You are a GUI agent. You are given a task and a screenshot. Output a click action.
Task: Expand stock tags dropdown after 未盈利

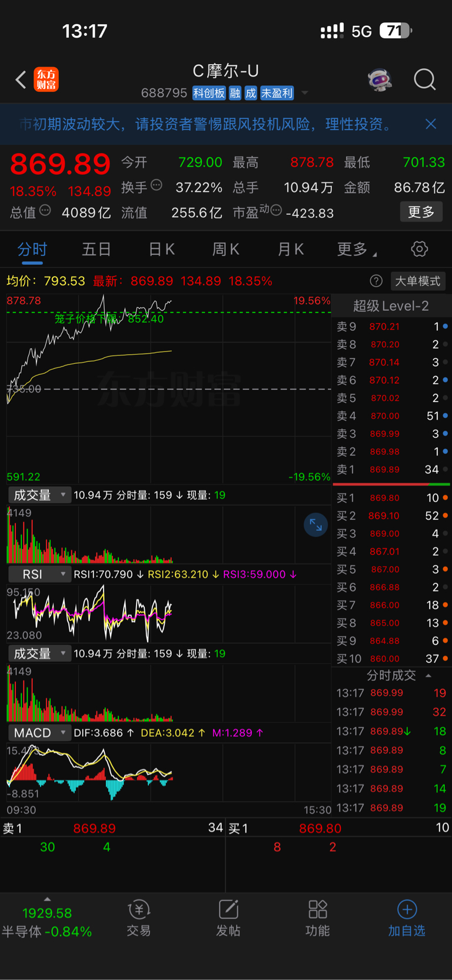tap(305, 93)
